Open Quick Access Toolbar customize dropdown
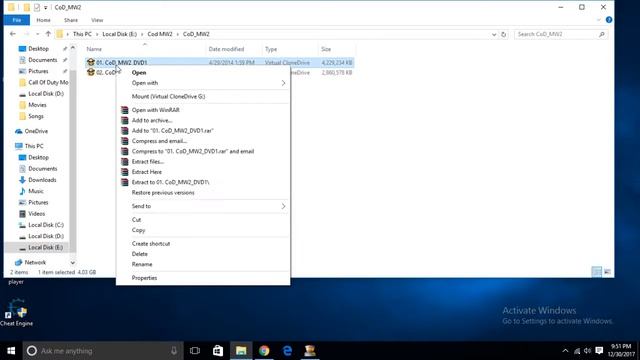640x360 pixels. tap(46, 7)
